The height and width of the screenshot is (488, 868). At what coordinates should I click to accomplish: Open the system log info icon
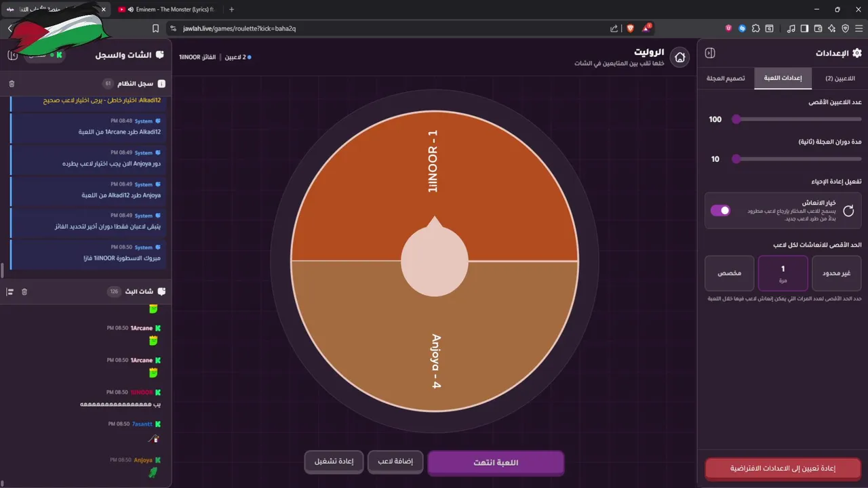161,83
